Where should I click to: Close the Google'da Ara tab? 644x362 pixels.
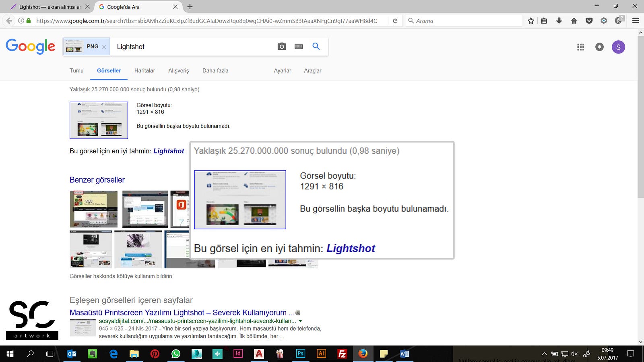click(x=175, y=7)
